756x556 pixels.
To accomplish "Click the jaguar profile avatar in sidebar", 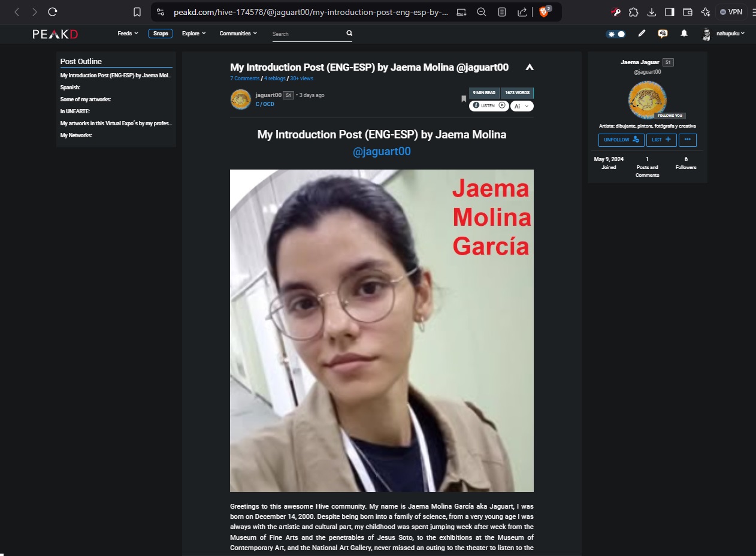I will click(647, 100).
